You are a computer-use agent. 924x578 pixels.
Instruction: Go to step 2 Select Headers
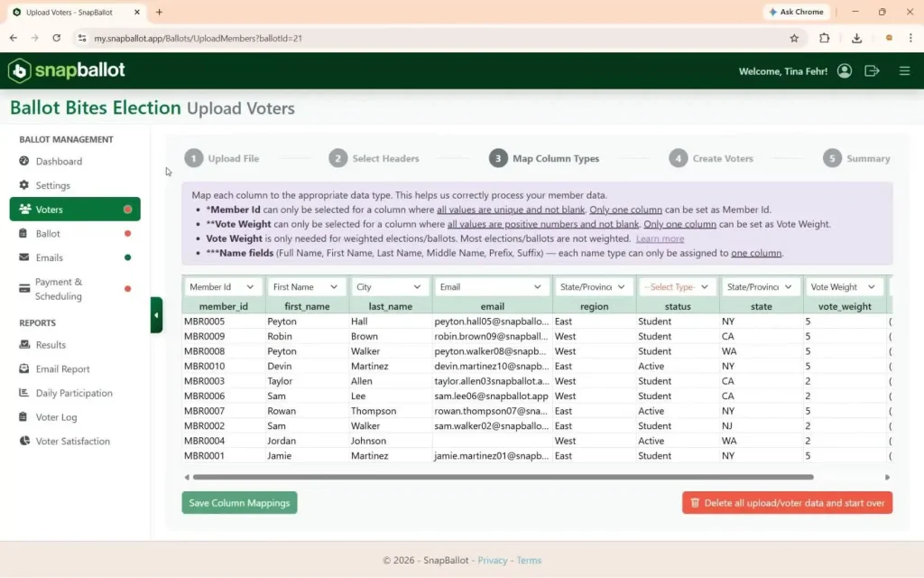[x=374, y=158]
